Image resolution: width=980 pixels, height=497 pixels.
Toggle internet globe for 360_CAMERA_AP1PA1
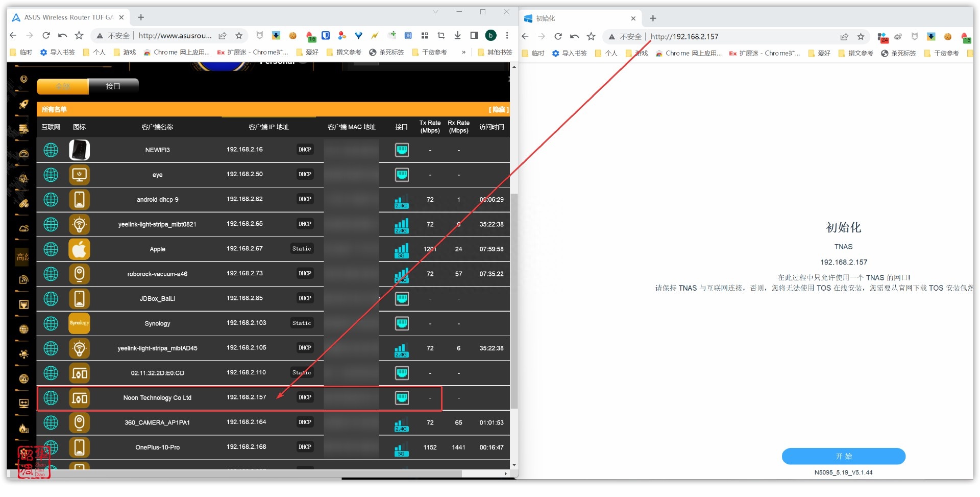coord(51,422)
